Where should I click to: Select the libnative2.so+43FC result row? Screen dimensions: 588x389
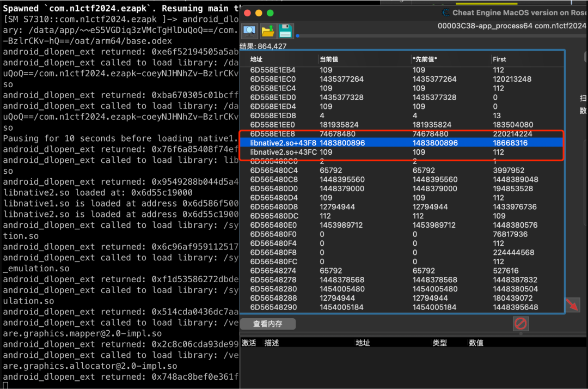click(x=283, y=152)
